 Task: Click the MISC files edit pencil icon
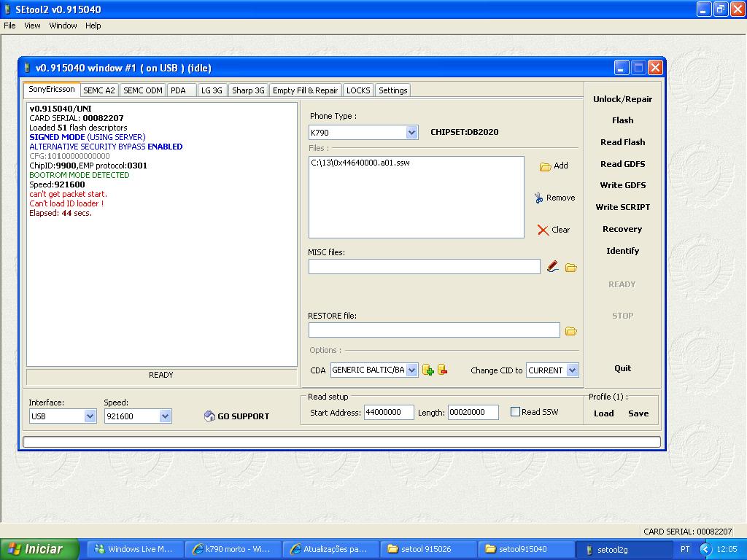click(553, 267)
